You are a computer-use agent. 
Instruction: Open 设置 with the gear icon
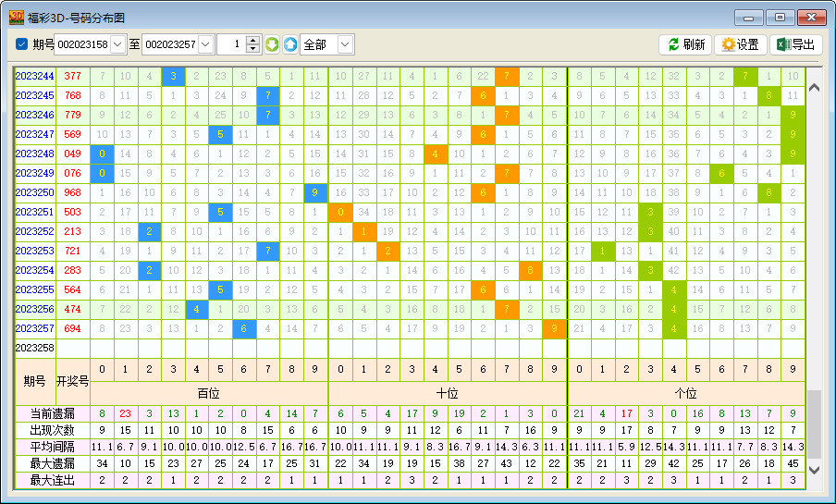[x=740, y=44]
